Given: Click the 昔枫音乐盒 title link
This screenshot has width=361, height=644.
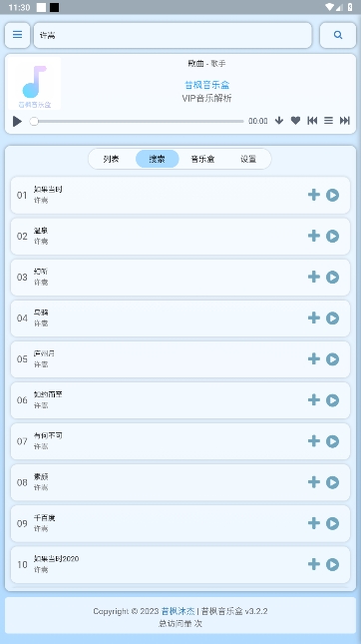Looking at the screenshot, I should click(x=207, y=85).
